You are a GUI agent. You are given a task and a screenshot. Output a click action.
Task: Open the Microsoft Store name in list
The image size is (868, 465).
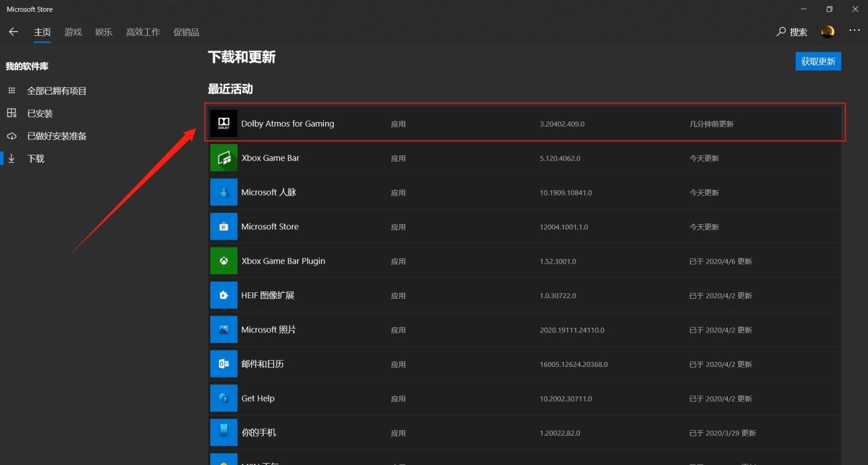(270, 227)
